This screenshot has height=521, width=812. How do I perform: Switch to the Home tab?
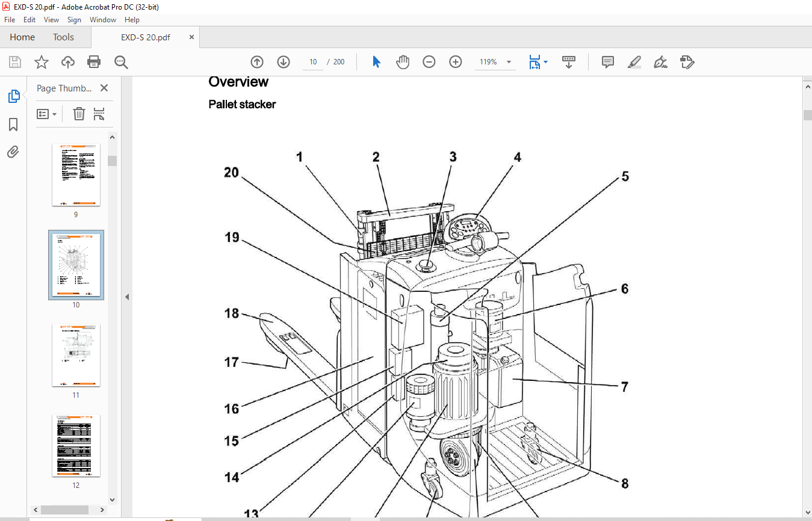pos(22,37)
